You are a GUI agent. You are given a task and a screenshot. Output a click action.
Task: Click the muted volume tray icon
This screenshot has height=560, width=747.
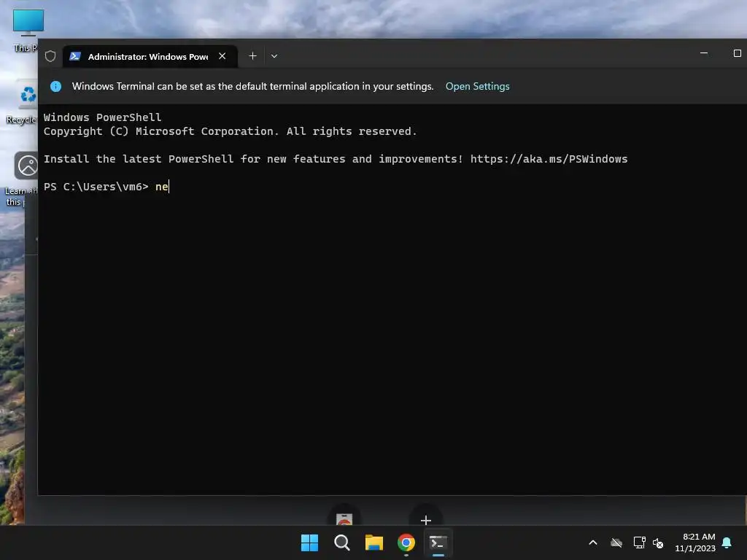[658, 542]
